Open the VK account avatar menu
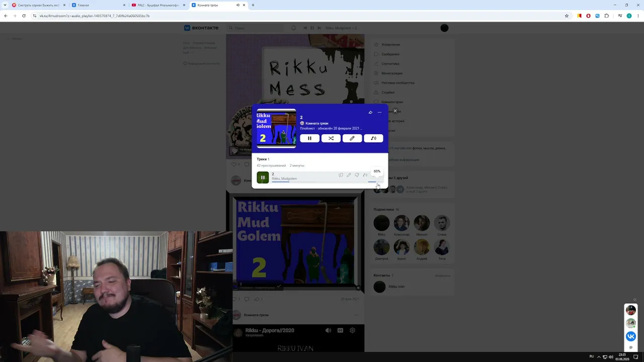 point(444,28)
